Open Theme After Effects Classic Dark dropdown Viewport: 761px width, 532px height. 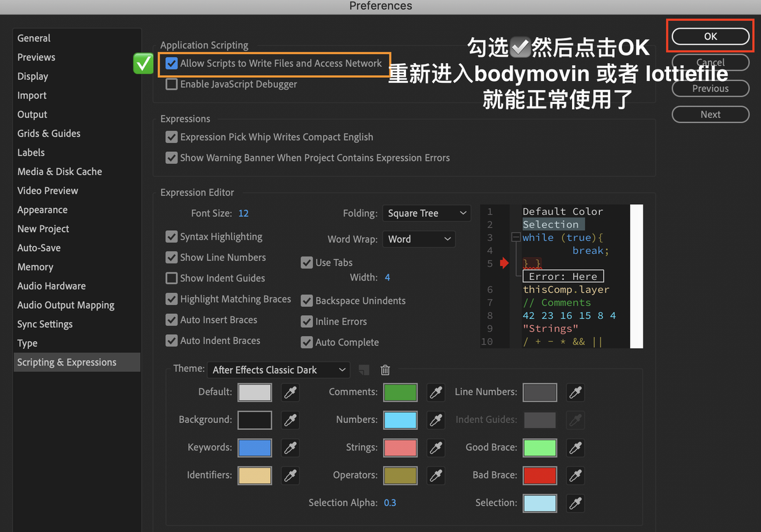tap(278, 370)
